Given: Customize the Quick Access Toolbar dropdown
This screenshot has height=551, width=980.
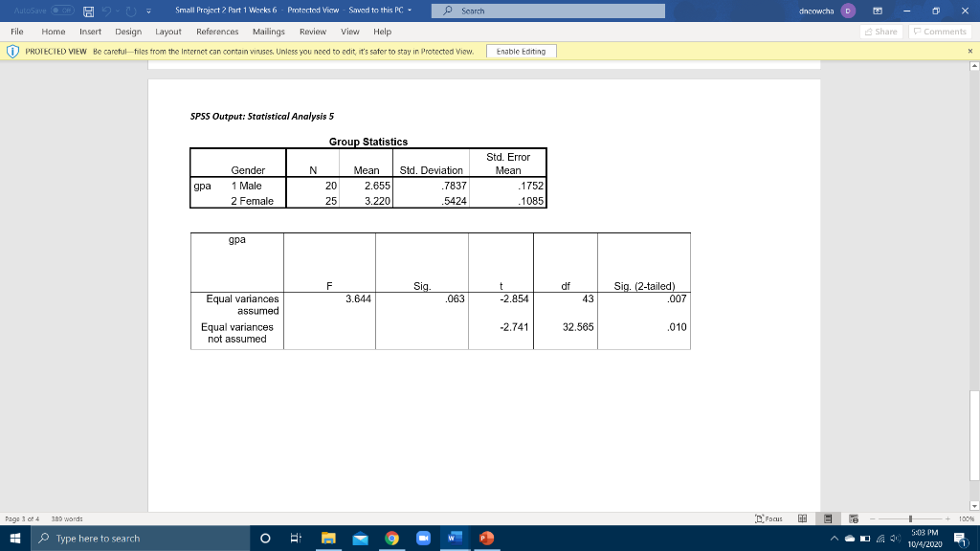Looking at the screenshot, I should 149,11.
